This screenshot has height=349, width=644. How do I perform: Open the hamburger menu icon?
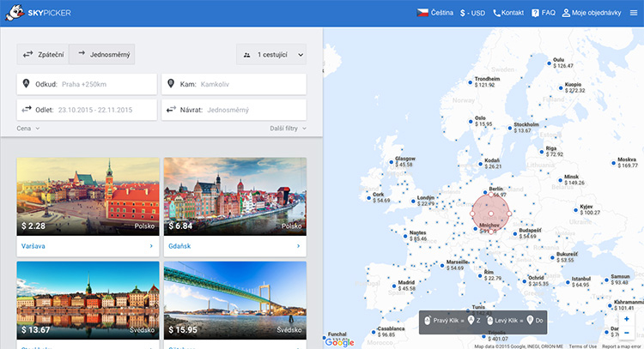tap(634, 13)
